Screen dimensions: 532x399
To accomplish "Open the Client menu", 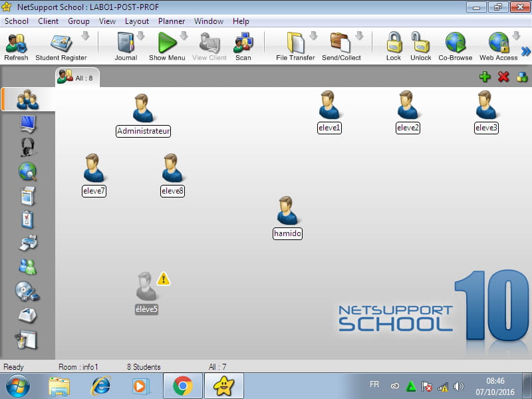I will [x=48, y=21].
